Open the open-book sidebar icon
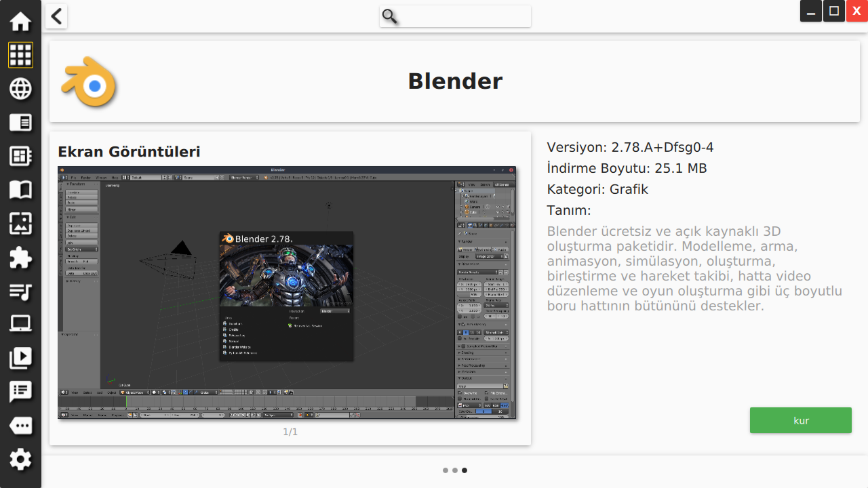868x488 pixels. tap(20, 189)
